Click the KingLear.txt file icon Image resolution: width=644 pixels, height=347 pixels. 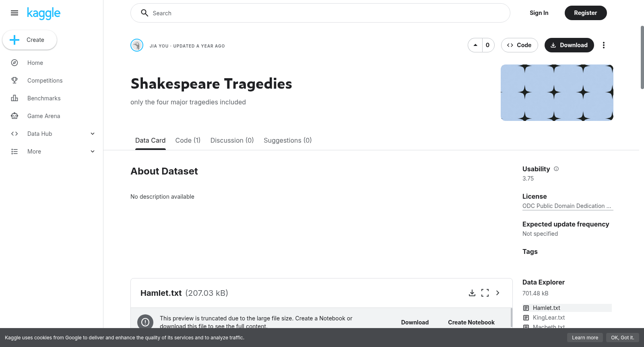526,318
